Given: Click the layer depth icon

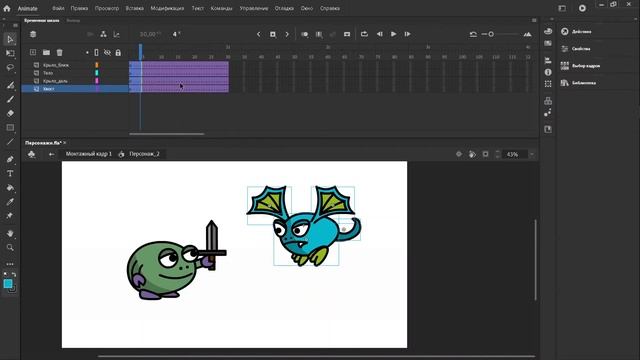Looking at the screenshot, I should [117, 34].
